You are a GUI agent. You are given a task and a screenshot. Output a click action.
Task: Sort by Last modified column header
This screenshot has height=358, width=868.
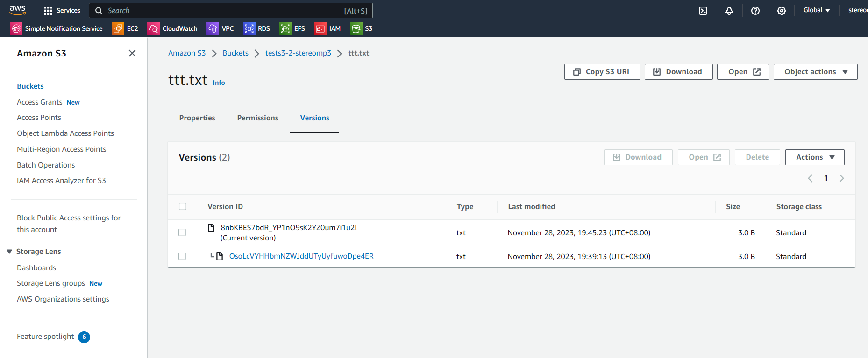pos(532,207)
